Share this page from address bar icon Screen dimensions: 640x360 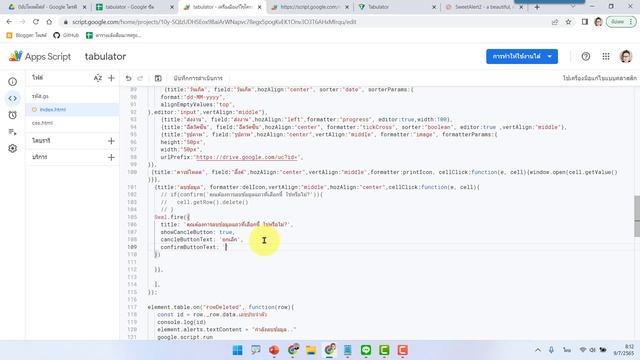pyautogui.click(x=555, y=22)
